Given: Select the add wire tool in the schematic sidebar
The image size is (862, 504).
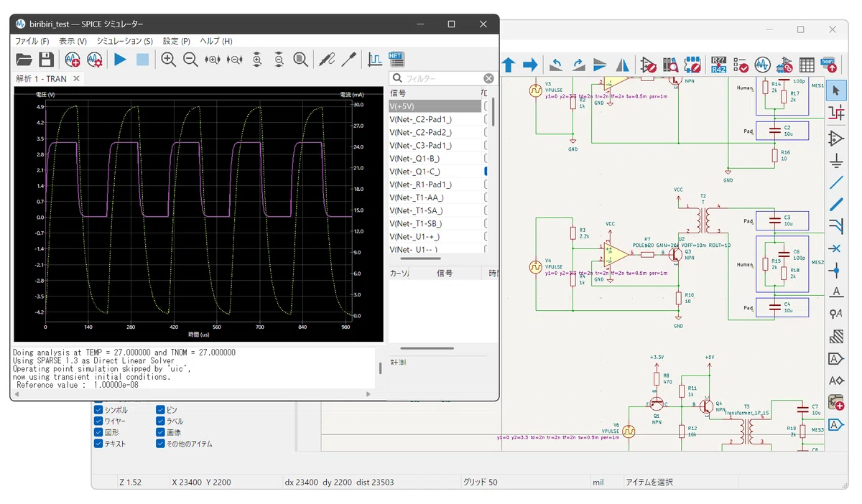Looking at the screenshot, I should [x=836, y=183].
